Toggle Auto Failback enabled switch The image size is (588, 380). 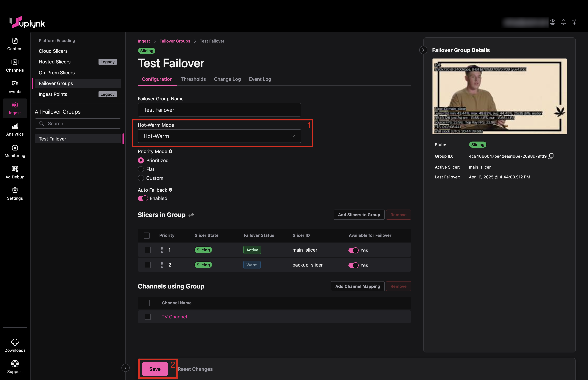coord(143,198)
